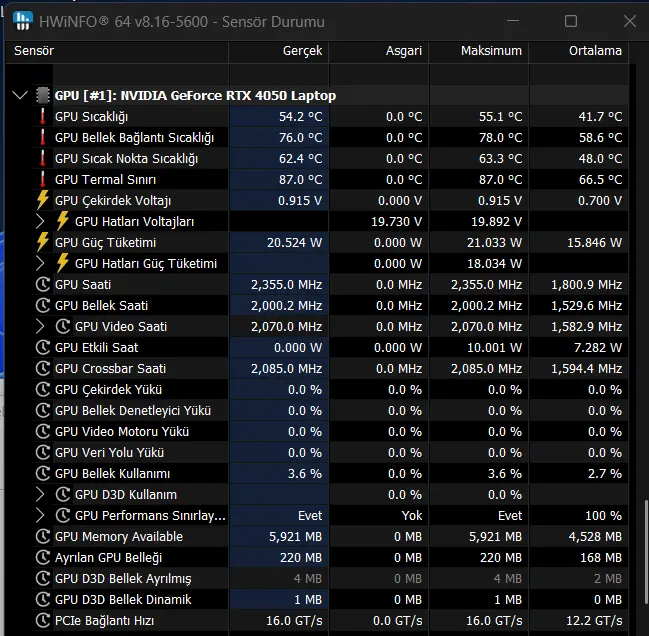Expand GPU Hatları Güç Tüketimi sub-items
The width and height of the screenshot is (649, 636).
pos(40,263)
